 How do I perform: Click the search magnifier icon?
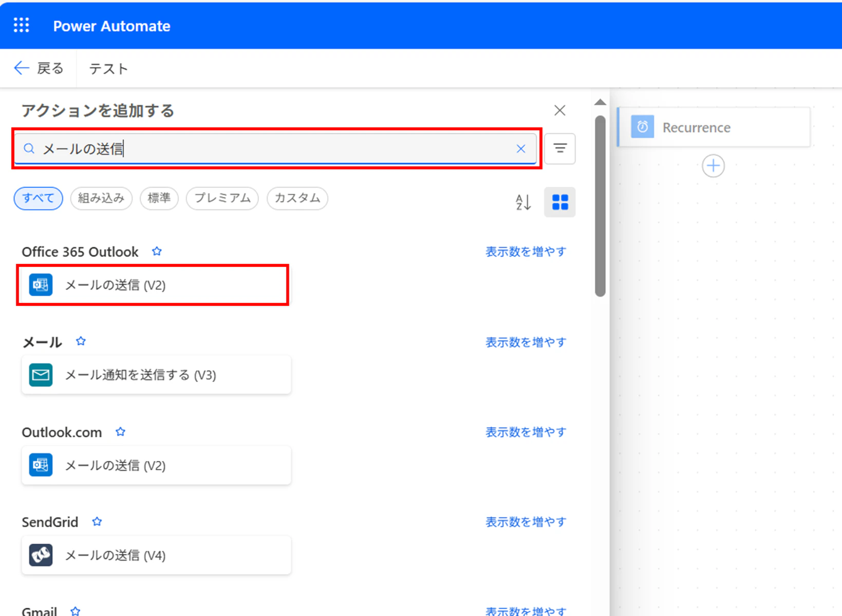pyautogui.click(x=29, y=149)
